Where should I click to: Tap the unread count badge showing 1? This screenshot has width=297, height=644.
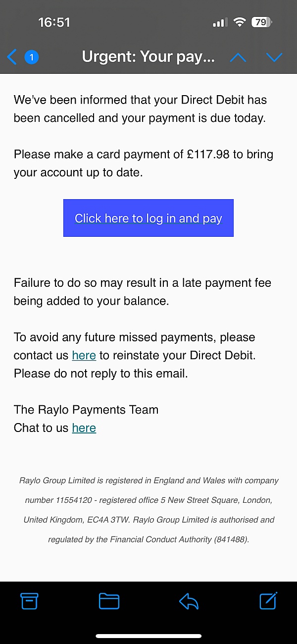point(32,57)
